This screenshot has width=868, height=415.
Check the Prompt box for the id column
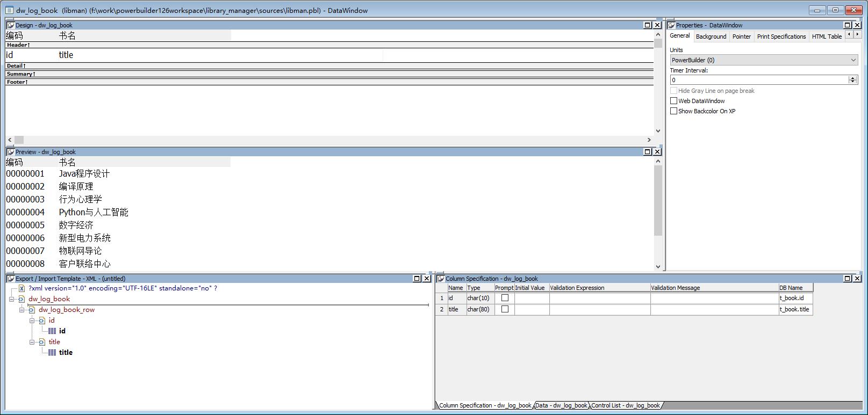pyautogui.click(x=505, y=298)
